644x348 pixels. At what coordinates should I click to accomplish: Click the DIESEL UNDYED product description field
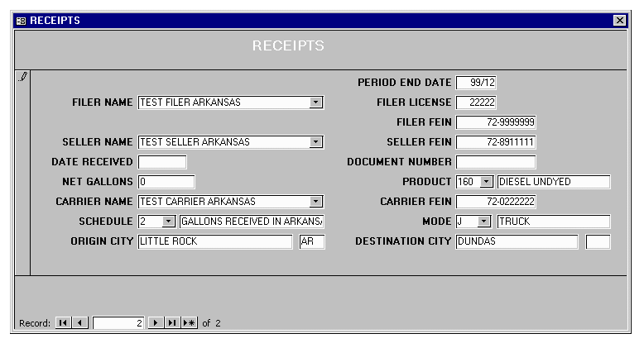(x=554, y=182)
